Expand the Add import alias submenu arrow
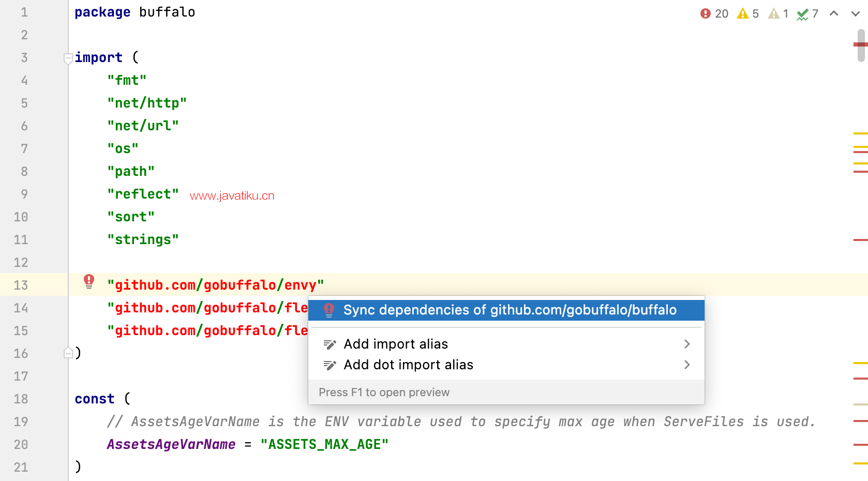Viewport: 868px width, 481px height. pos(687,344)
